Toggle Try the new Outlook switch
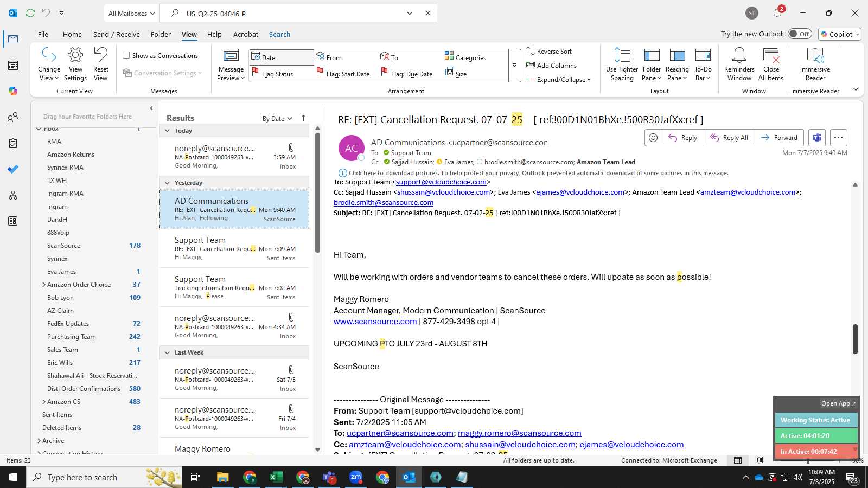The height and width of the screenshot is (488, 868). [x=800, y=34]
